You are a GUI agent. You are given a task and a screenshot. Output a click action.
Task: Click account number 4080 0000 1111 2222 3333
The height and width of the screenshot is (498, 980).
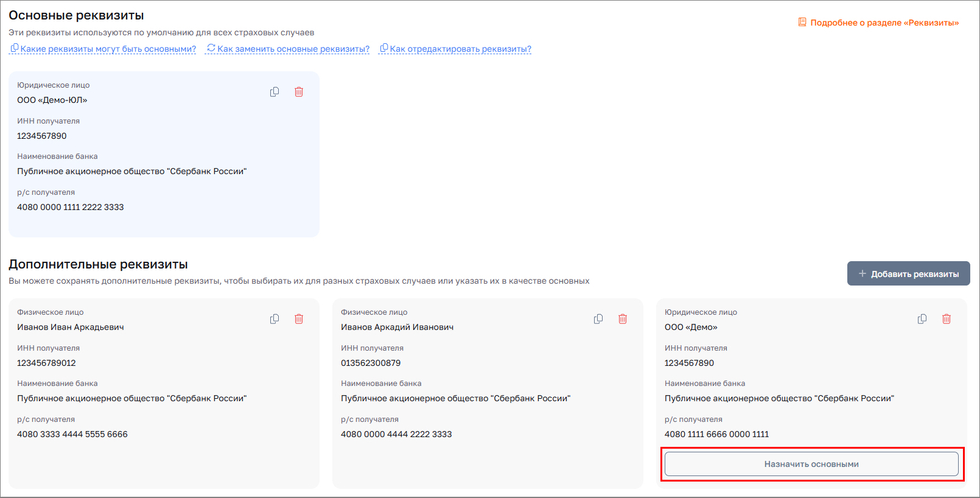click(x=71, y=207)
